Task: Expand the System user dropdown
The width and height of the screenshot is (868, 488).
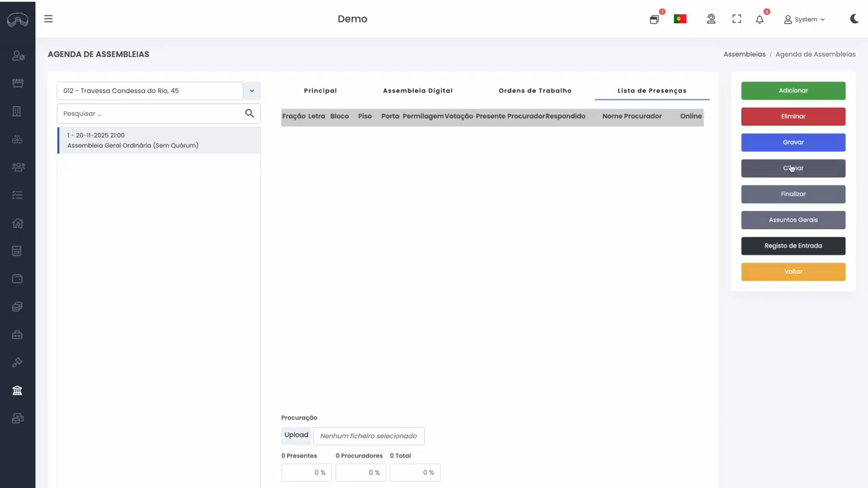Action: (806, 19)
